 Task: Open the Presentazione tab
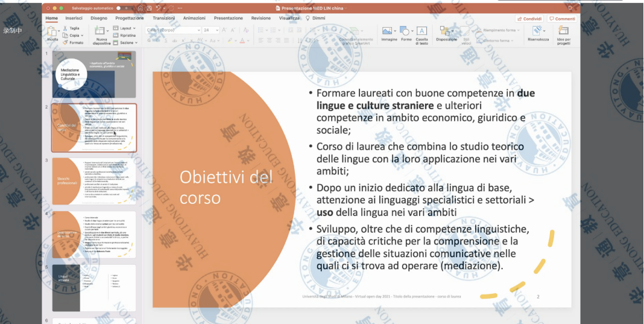(x=229, y=18)
